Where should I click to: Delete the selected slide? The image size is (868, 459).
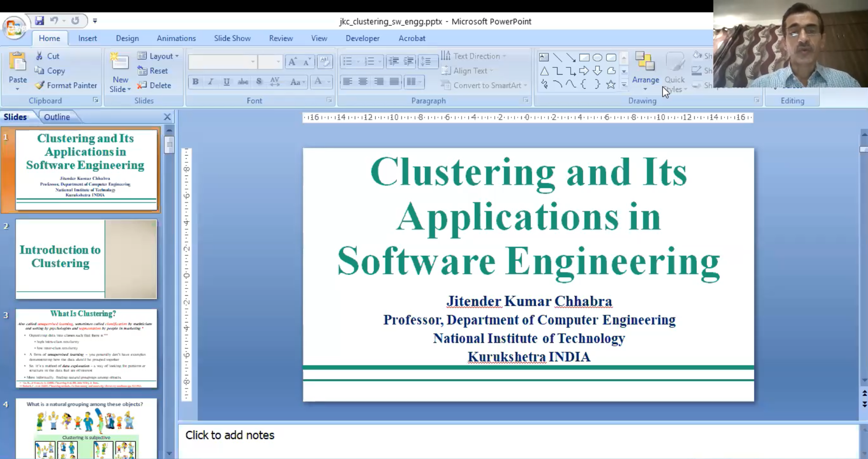[154, 85]
